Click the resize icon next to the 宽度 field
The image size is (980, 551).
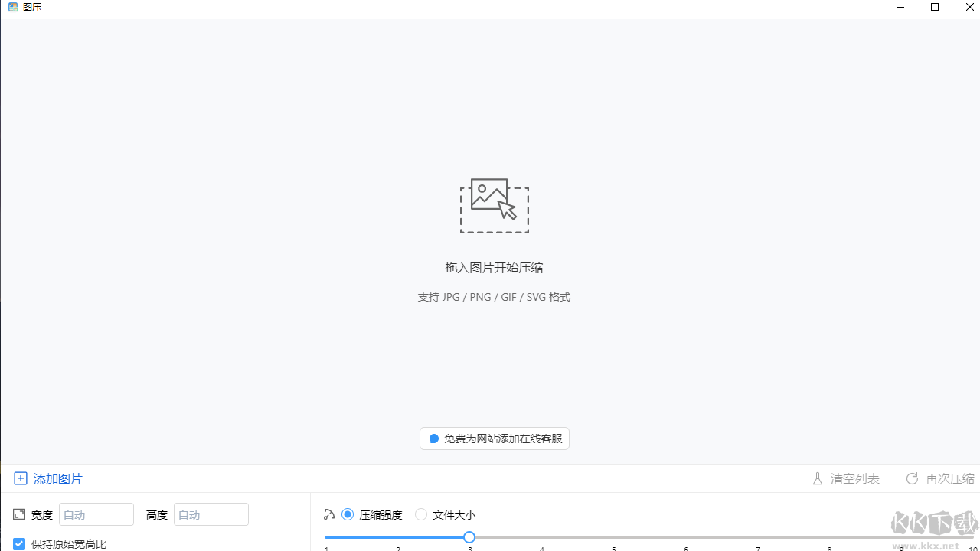coord(18,514)
